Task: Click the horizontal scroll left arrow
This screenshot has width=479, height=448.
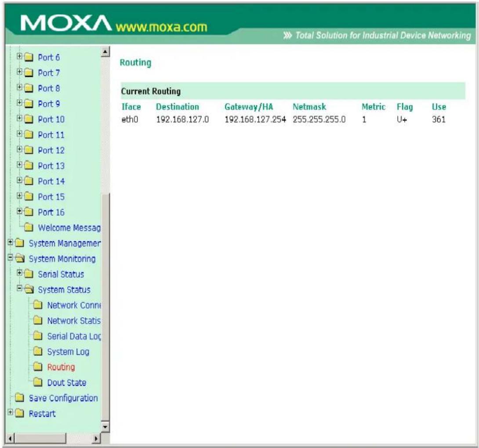Action: pyautogui.click(x=10, y=439)
